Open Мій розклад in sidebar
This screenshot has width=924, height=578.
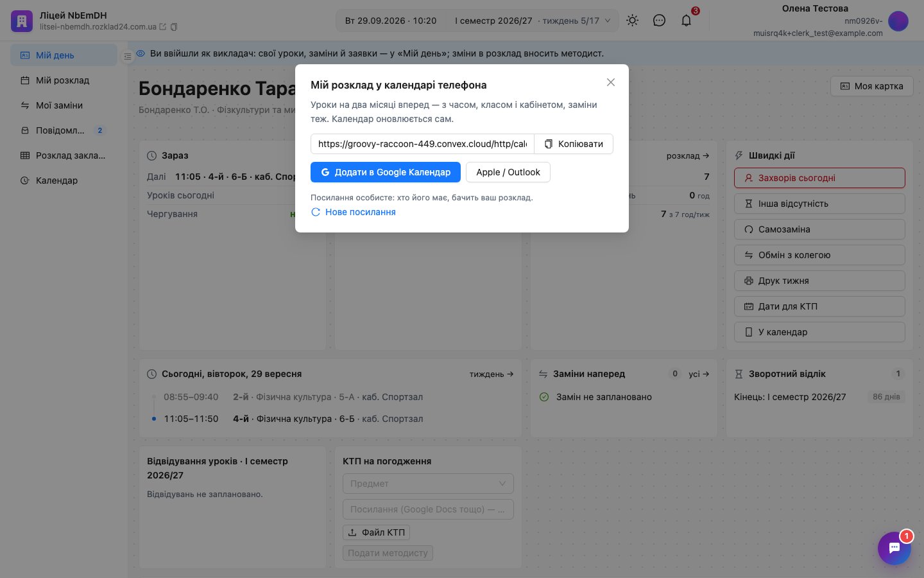64,80
